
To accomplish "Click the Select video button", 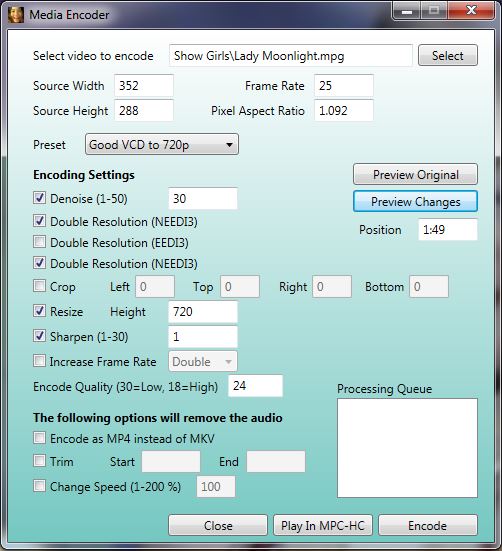I will pyautogui.click(x=448, y=56).
